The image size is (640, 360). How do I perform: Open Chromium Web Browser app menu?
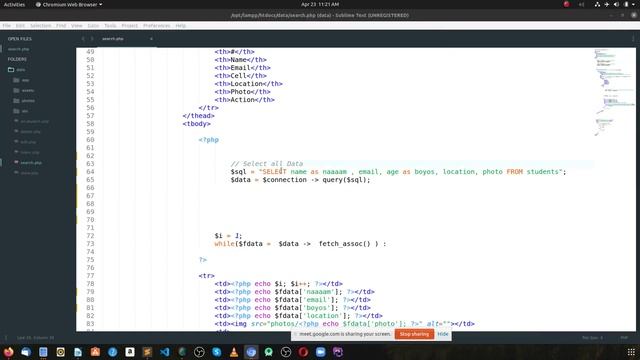(x=69, y=4)
